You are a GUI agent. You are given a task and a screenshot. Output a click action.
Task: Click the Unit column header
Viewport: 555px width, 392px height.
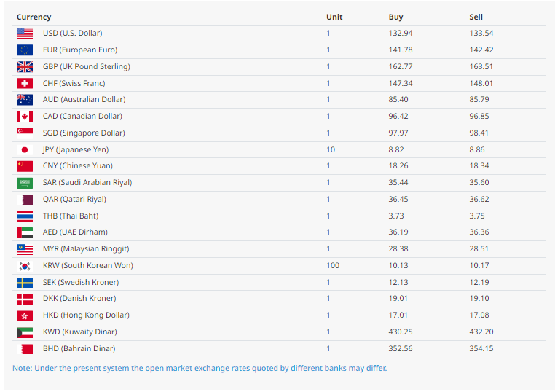[x=334, y=17]
